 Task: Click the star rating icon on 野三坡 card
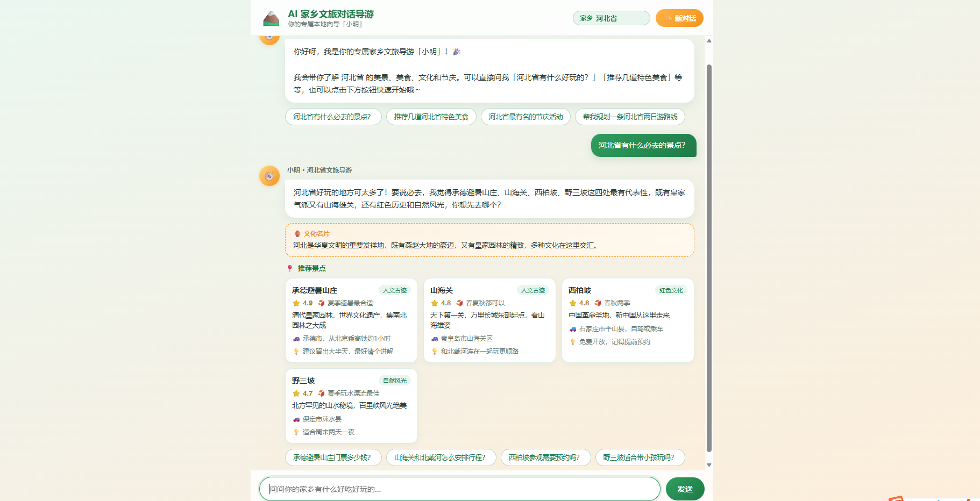pos(296,393)
